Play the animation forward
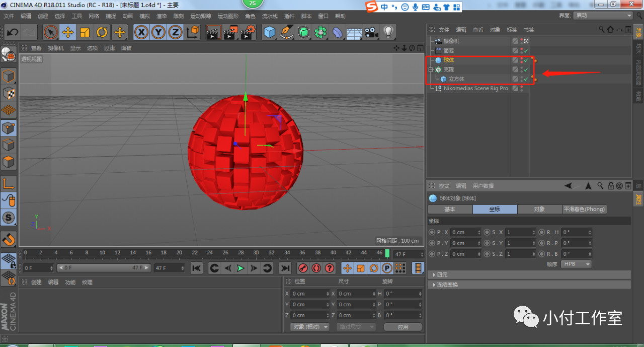This screenshot has height=347, width=644. pyautogui.click(x=240, y=268)
